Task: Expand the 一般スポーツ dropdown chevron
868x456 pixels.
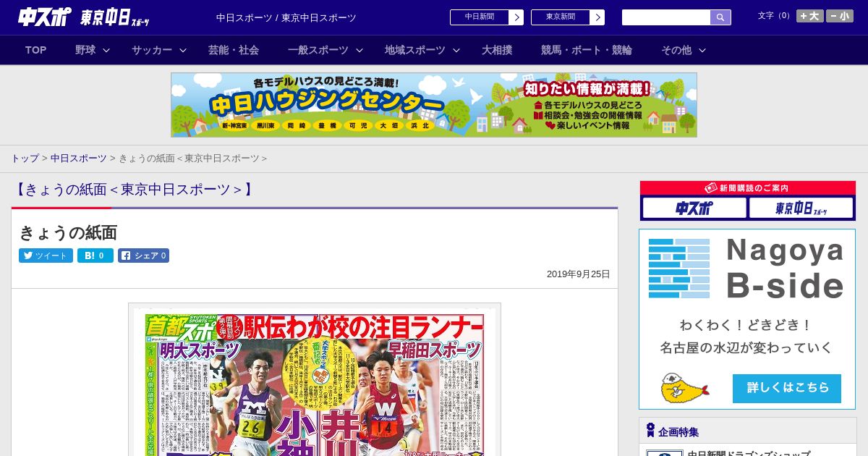Action: [359, 50]
